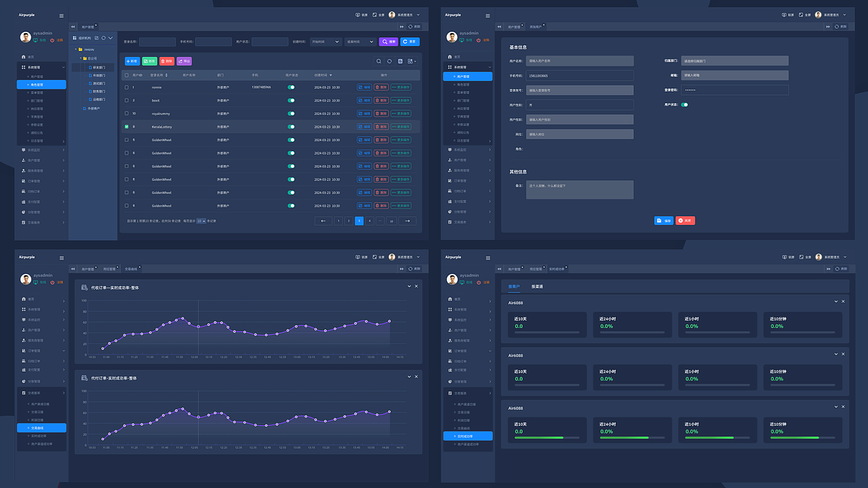Close the first chart card with X
This screenshot has height=488, width=868.
click(x=416, y=287)
